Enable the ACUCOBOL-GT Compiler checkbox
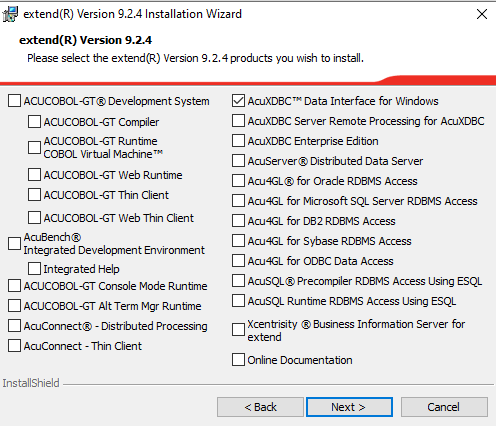 pyautogui.click(x=34, y=122)
